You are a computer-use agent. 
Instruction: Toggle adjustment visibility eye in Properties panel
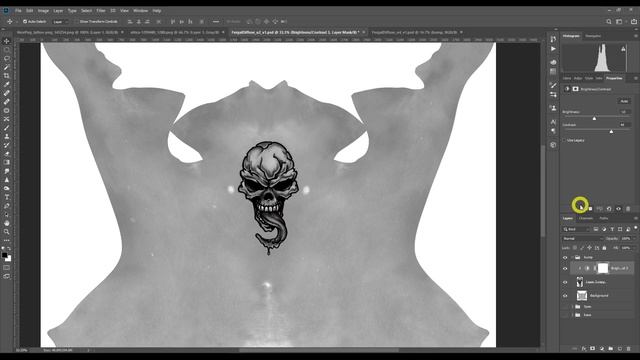pos(618,209)
